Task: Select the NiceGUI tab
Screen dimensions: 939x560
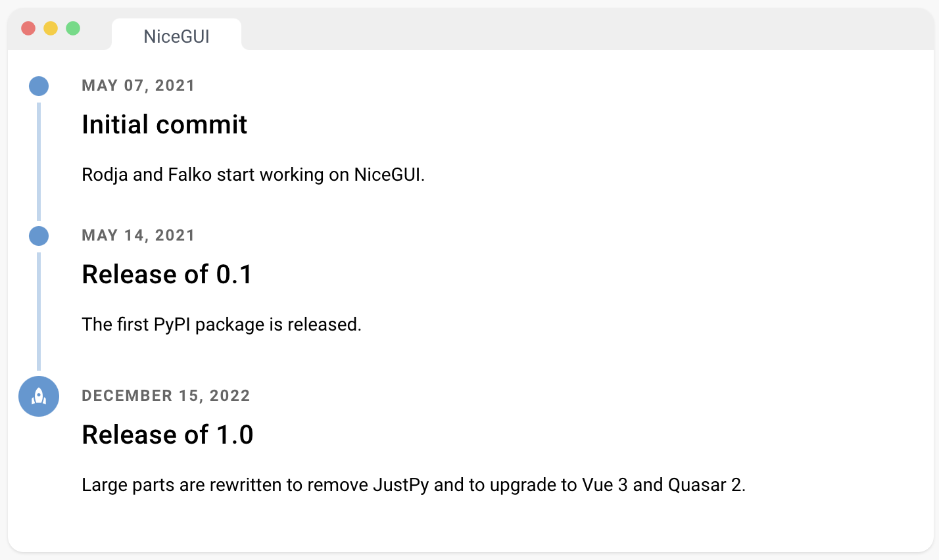Action: 176,36
